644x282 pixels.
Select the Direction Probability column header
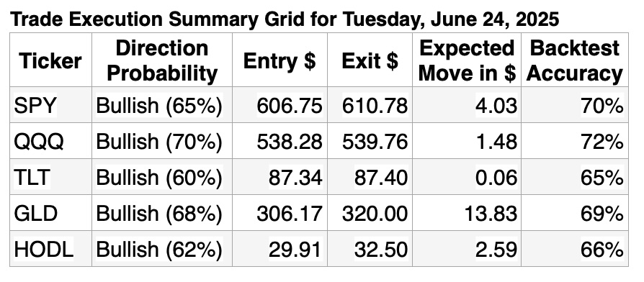tap(162, 60)
